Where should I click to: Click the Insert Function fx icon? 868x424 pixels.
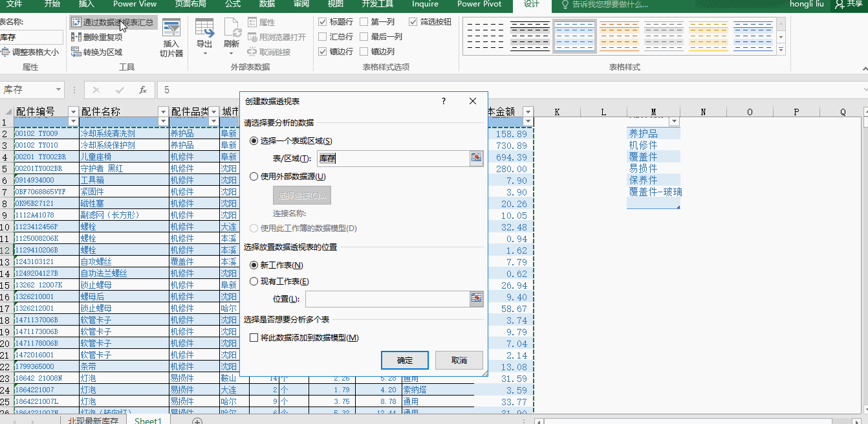[x=143, y=90]
